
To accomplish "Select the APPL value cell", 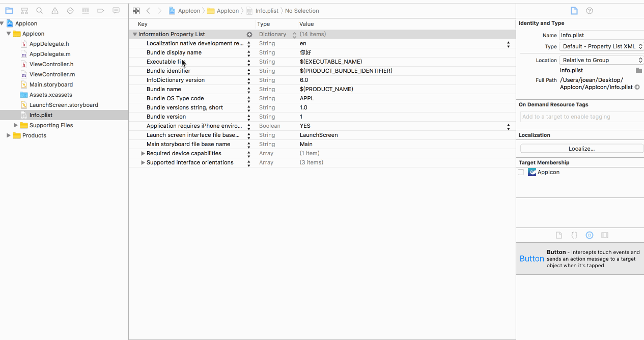I will tap(307, 98).
